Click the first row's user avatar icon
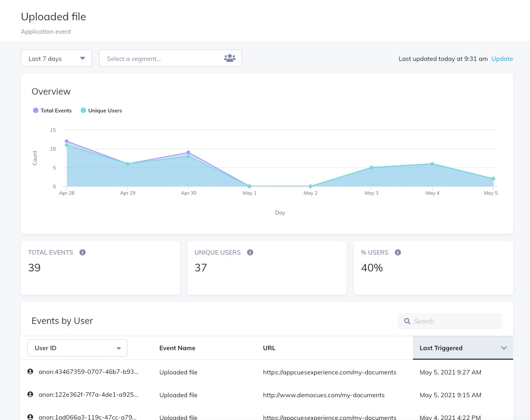This screenshot has height=420, width=530. tap(30, 371)
